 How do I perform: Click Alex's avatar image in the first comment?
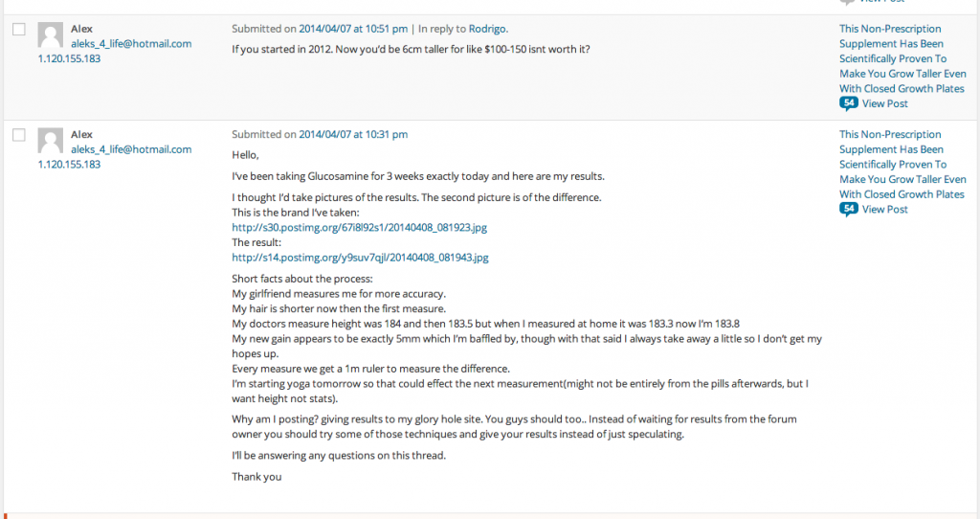point(50,35)
